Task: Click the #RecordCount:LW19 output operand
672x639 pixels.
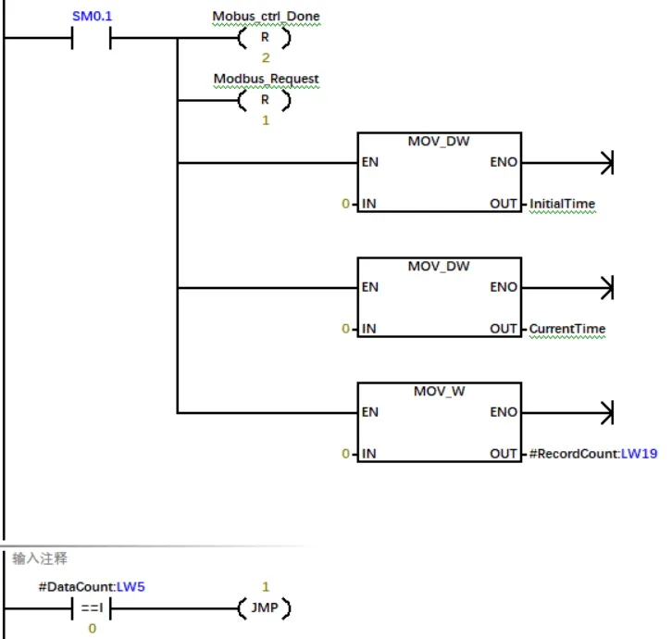Action: pos(593,454)
